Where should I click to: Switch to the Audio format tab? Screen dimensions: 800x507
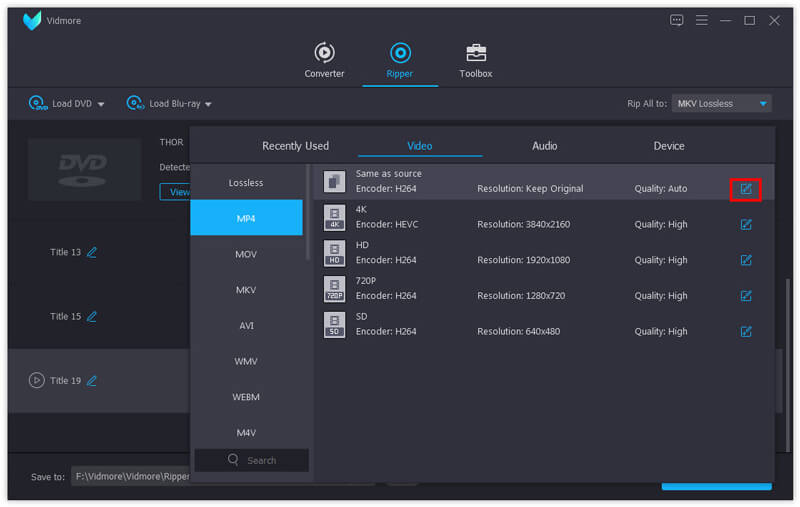(x=544, y=146)
